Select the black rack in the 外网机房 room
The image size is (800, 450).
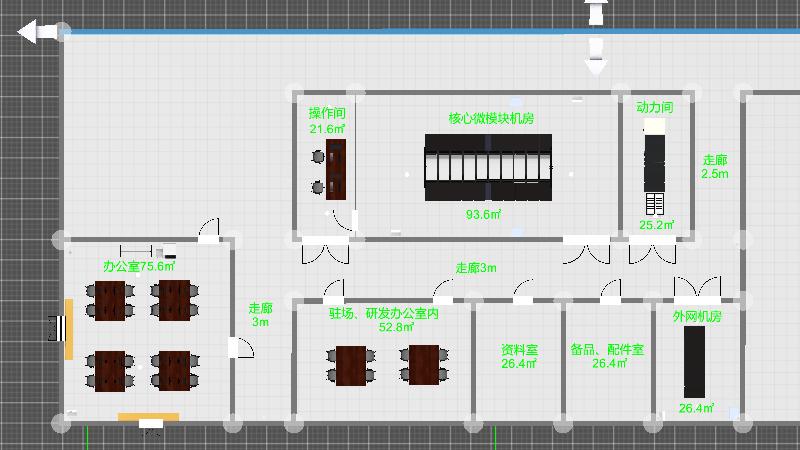click(694, 362)
